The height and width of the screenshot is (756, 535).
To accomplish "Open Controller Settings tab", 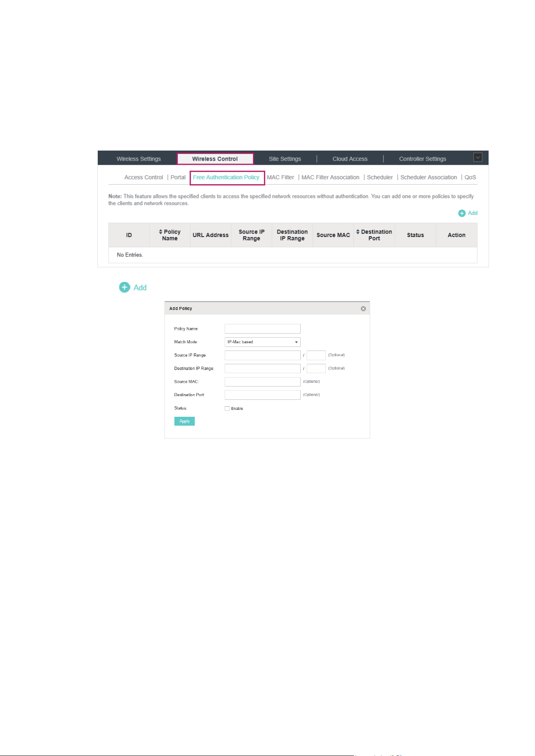I will 423,159.
